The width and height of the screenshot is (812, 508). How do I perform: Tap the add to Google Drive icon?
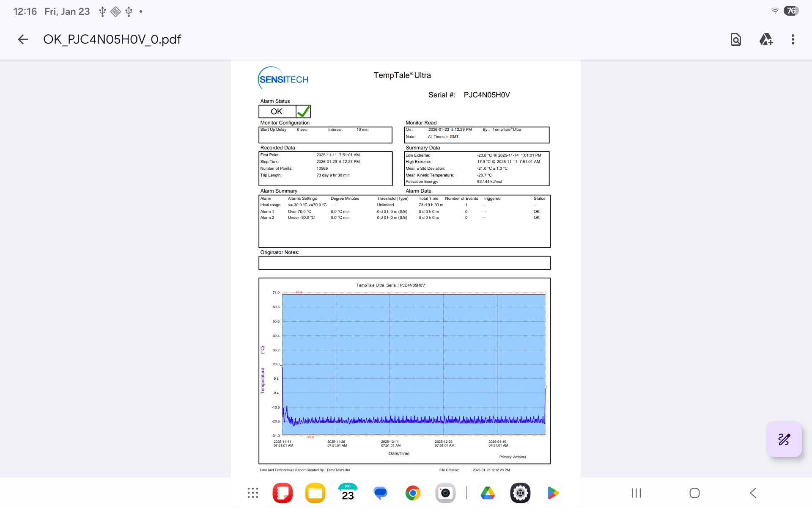pyautogui.click(x=765, y=39)
